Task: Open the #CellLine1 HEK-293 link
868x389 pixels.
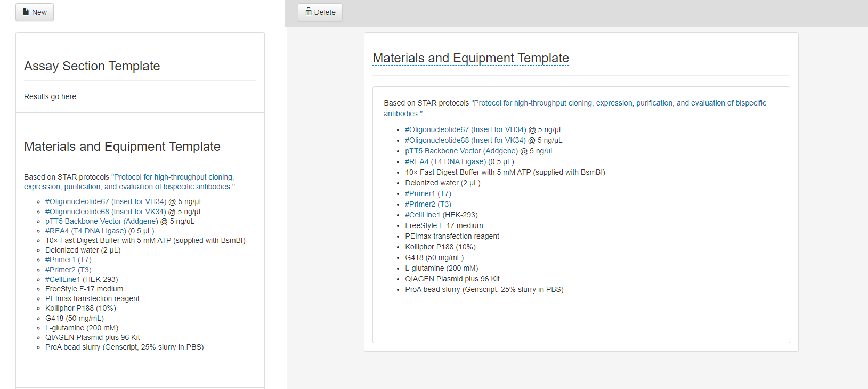Action: (x=422, y=215)
